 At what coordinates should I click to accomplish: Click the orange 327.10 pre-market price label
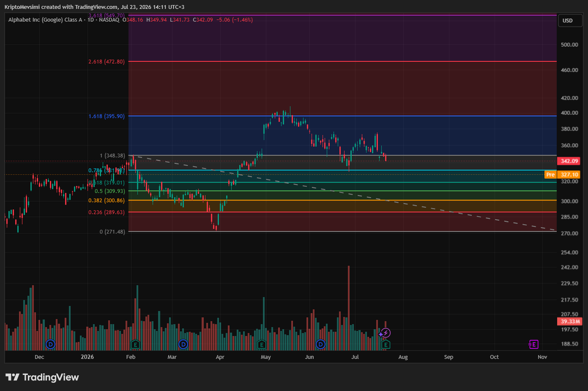coord(570,174)
